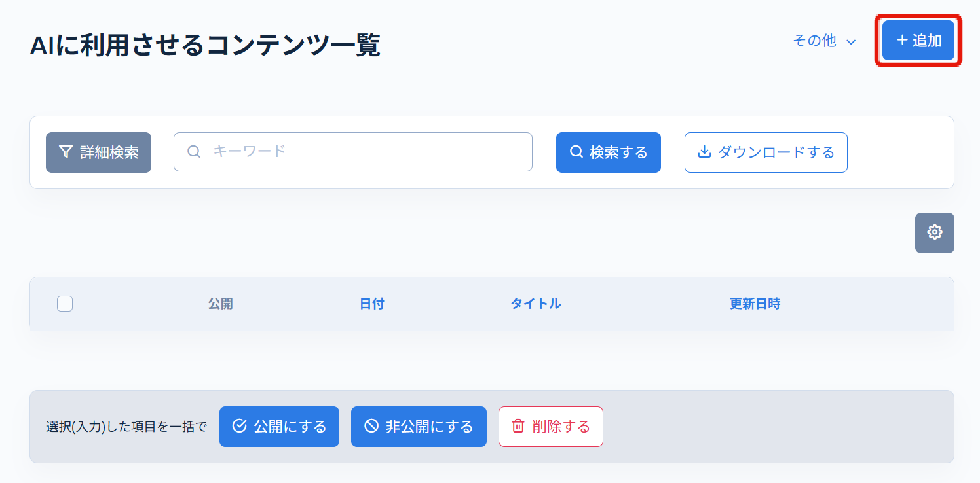This screenshot has height=483, width=980.
Task: Open the その他 dropdown menu
Action: coord(814,41)
